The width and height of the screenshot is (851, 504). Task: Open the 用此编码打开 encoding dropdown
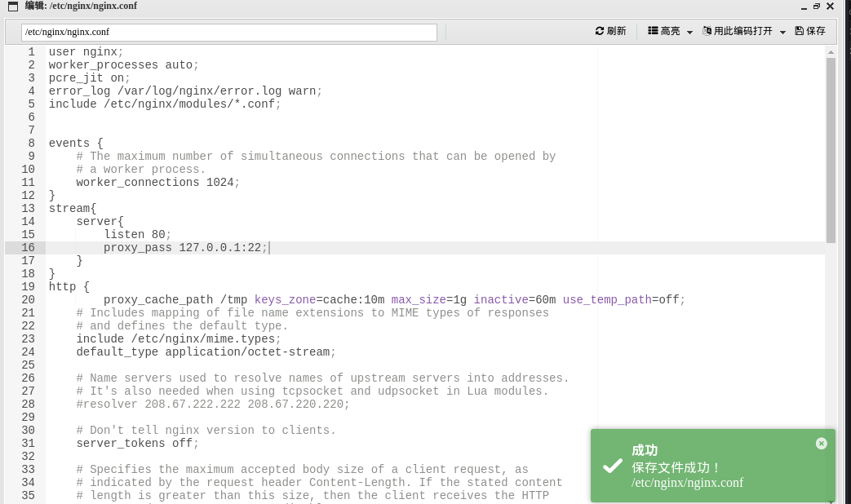click(x=744, y=31)
